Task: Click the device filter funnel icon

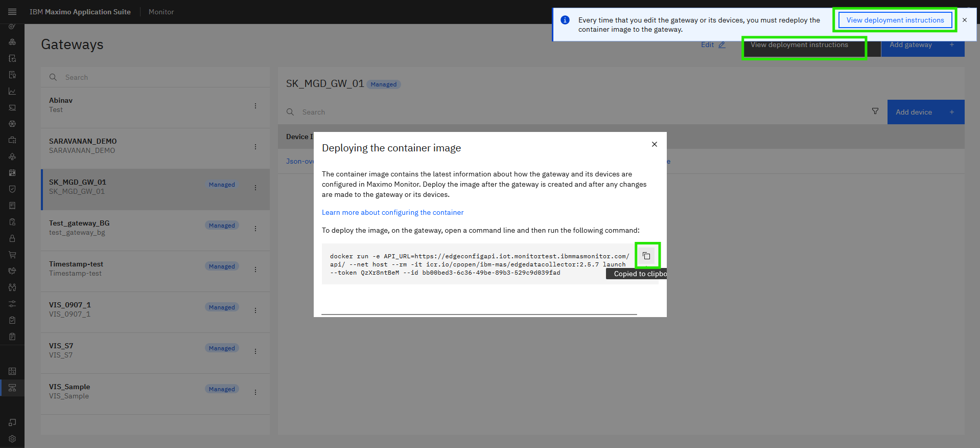Action: (875, 111)
